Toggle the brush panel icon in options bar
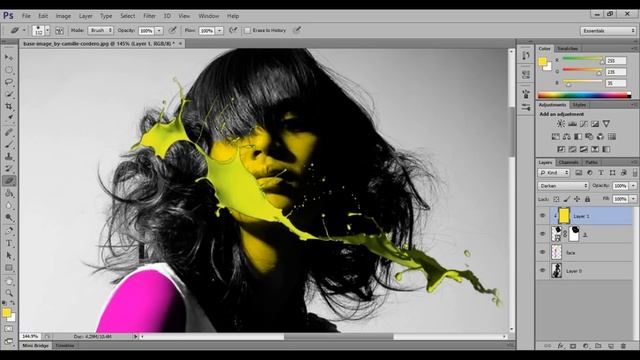The width and height of the screenshot is (640, 360). [x=59, y=31]
